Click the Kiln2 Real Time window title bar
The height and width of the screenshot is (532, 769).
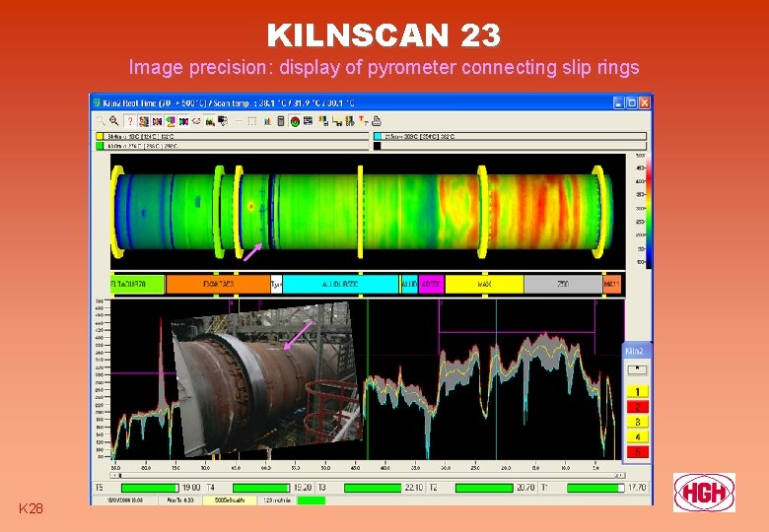372,102
